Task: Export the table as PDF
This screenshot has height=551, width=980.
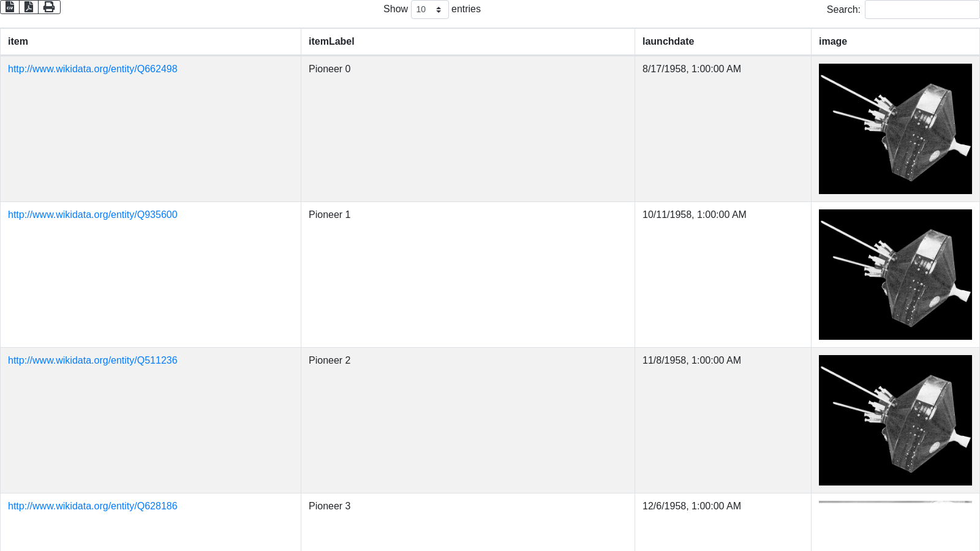Action: pos(29,7)
